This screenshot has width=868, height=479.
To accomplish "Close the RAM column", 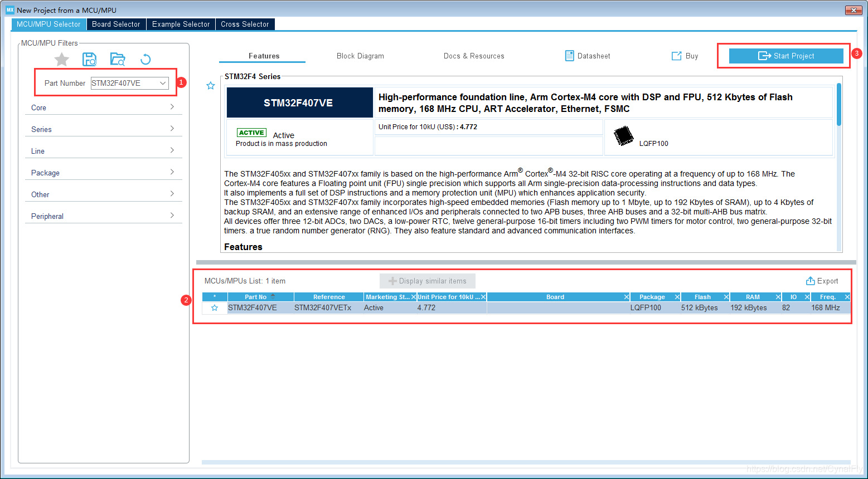I will point(778,297).
